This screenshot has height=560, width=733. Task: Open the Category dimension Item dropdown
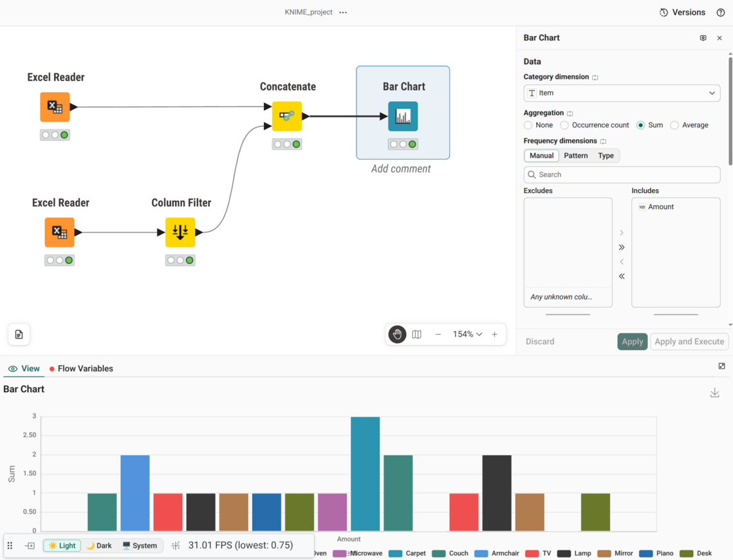(x=622, y=93)
